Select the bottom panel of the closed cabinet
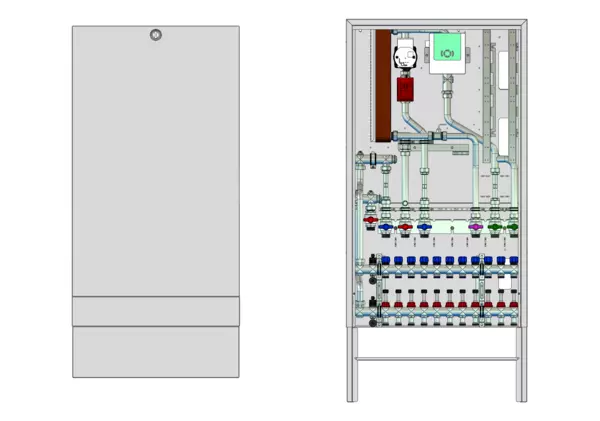This screenshot has height=421, width=600. pyautogui.click(x=155, y=352)
